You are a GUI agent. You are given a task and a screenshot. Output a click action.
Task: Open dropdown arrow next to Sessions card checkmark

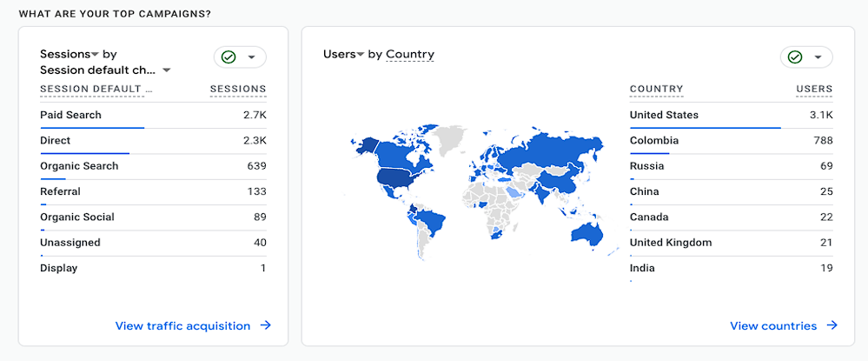coord(251,57)
